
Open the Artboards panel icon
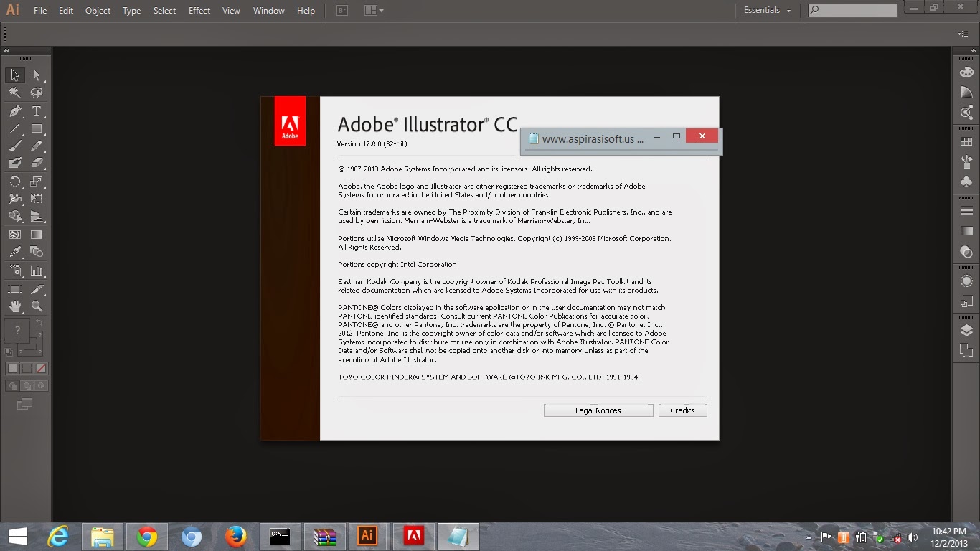coord(966,351)
